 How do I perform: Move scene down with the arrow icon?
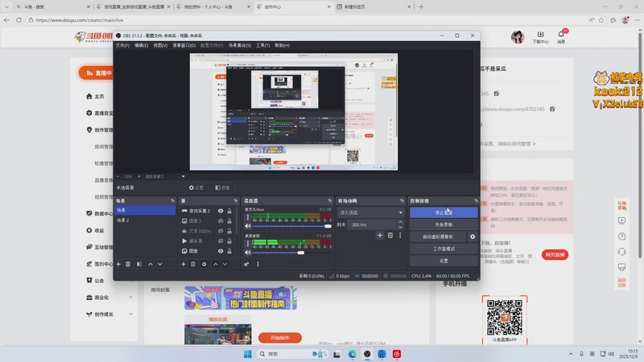(x=160, y=264)
